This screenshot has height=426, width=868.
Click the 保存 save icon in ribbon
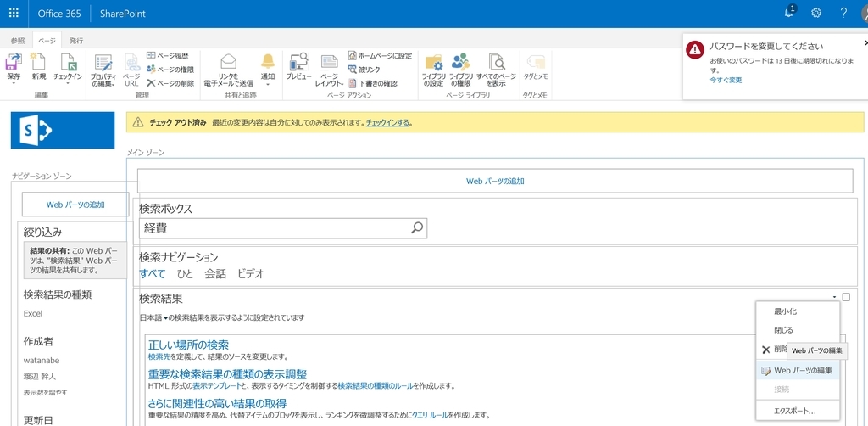click(14, 63)
